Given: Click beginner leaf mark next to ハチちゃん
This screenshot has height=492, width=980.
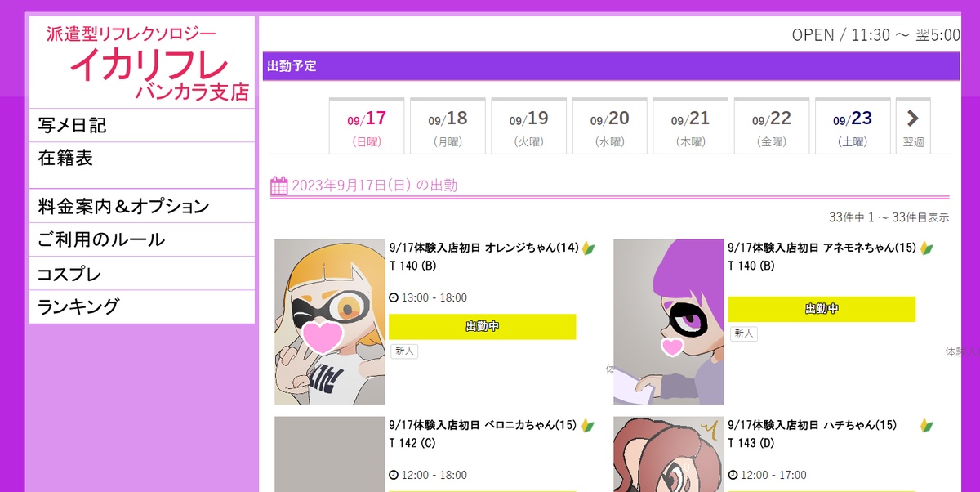Looking at the screenshot, I should point(926,425).
